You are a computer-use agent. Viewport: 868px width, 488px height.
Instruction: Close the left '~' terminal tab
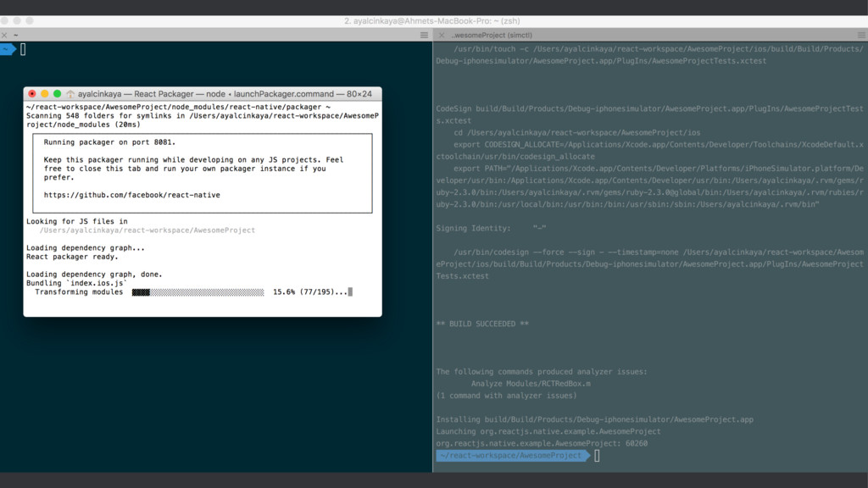click(4, 35)
